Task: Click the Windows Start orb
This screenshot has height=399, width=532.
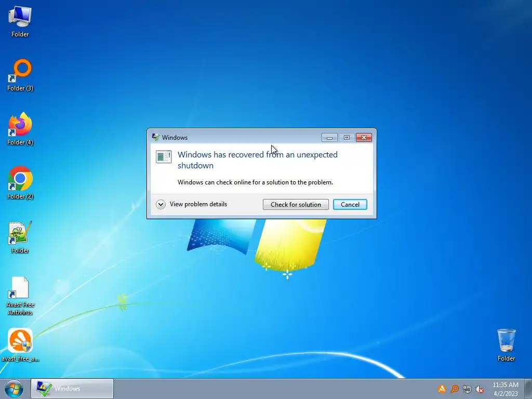Action: [14, 389]
